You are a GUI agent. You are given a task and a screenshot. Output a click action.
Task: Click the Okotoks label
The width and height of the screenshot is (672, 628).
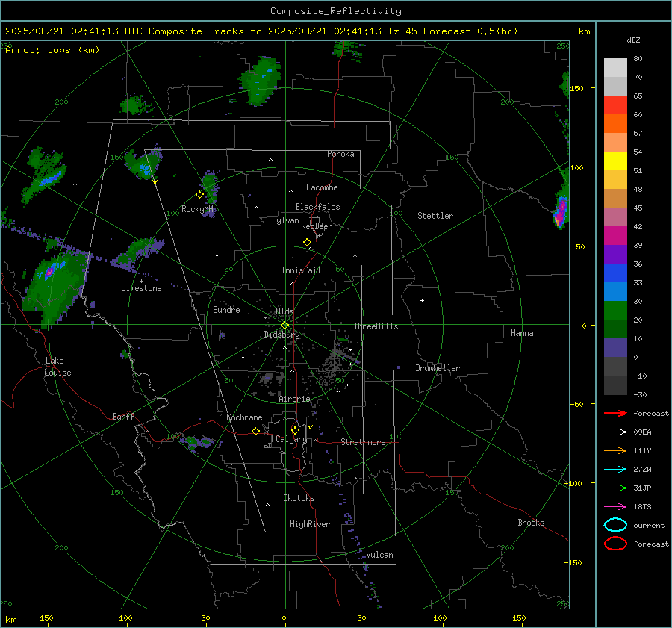299,498
